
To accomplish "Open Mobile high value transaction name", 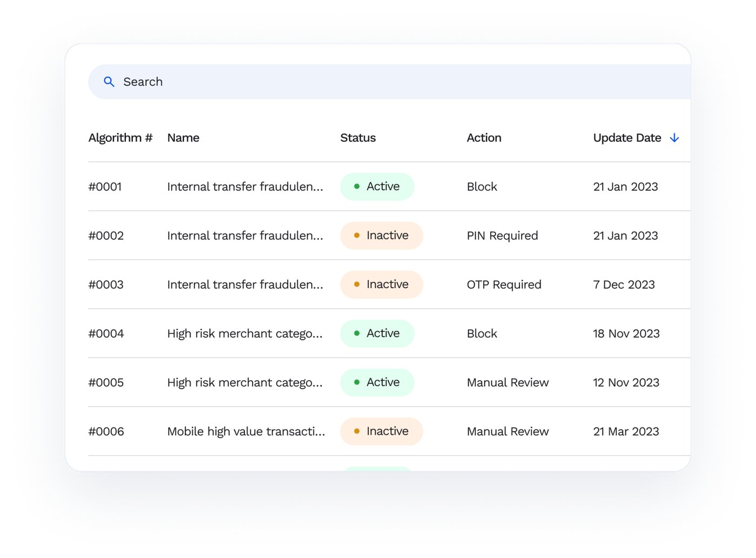I will coord(246,432).
